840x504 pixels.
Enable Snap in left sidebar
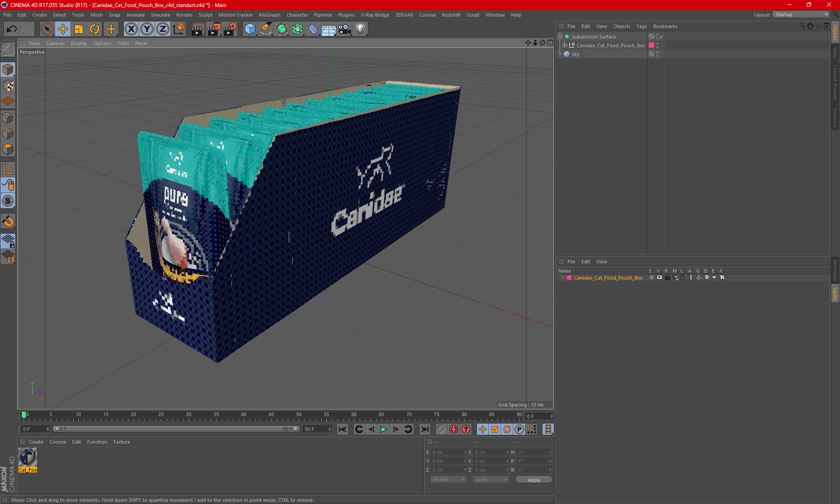8,201
